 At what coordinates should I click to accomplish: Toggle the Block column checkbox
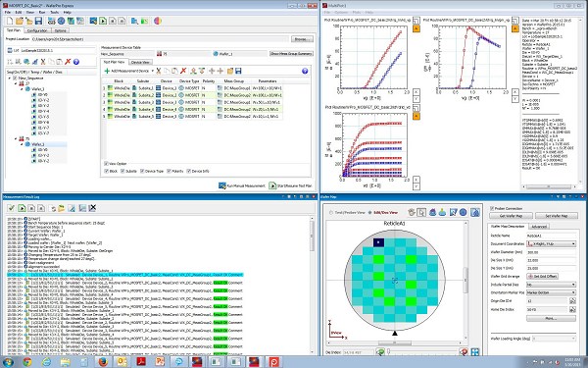click(x=106, y=171)
